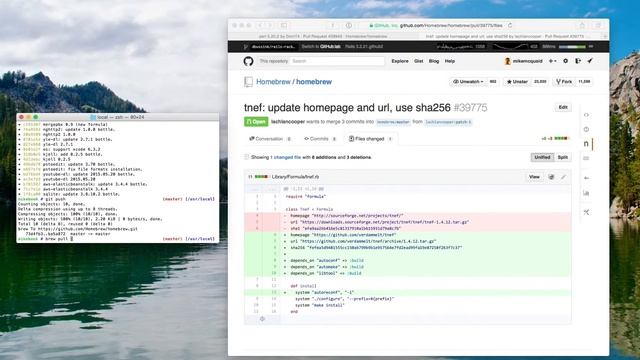Screen dimensions: 640x360
Task: Open the Homebrew organization link
Action: tap(273, 82)
